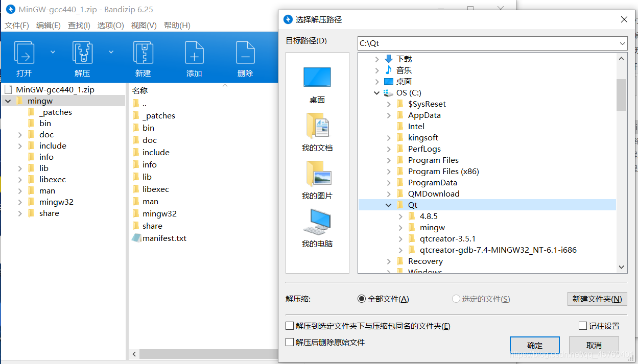The image size is (638, 364).
Task: Open the target path combo box dropdown
Action: (x=622, y=43)
